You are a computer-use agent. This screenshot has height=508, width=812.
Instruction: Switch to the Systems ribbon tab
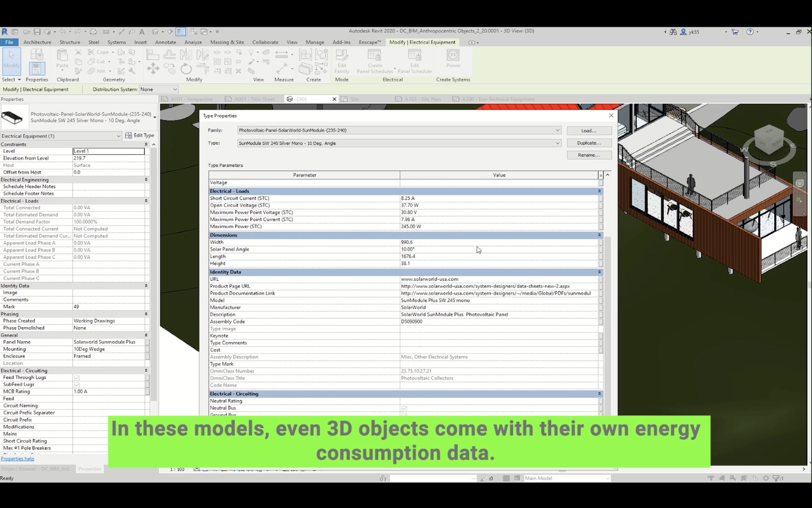coord(116,42)
